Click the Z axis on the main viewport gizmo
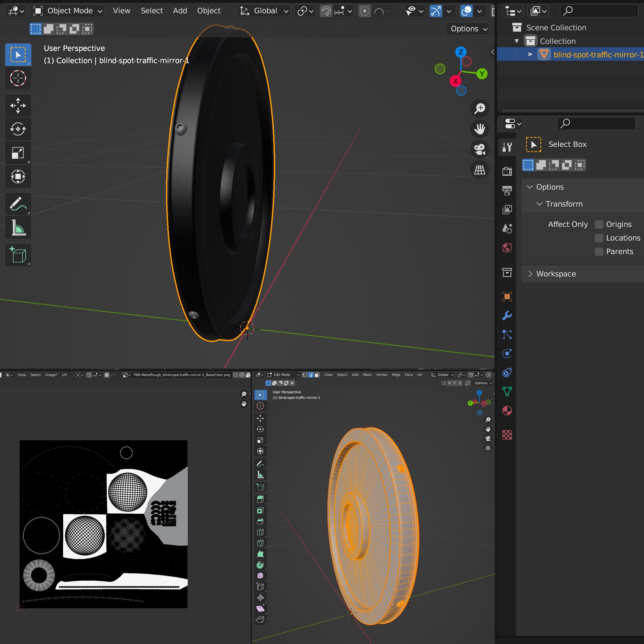The height and width of the screenshot is (644, 644). (x=461, y=52)
